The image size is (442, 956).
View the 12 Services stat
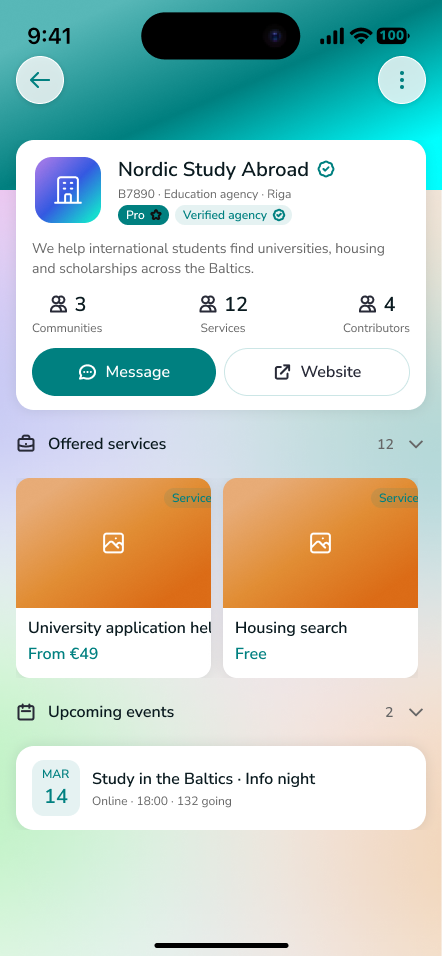223,314
